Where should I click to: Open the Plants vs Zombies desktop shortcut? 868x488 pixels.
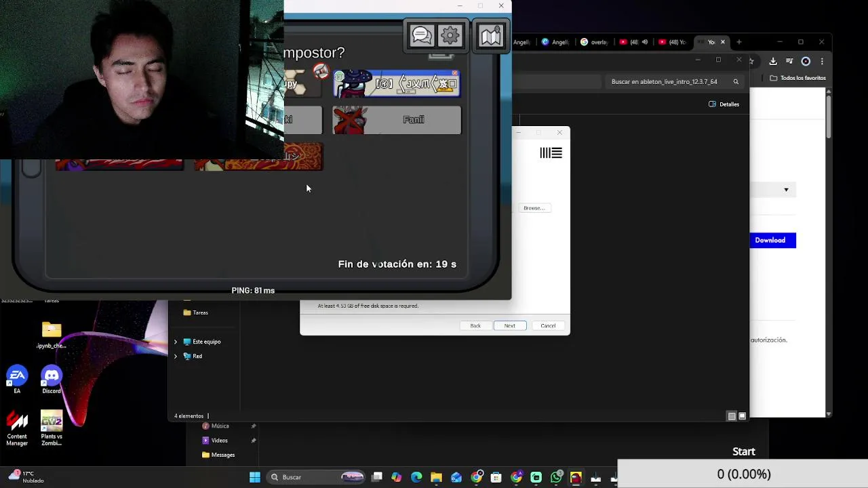52,429
